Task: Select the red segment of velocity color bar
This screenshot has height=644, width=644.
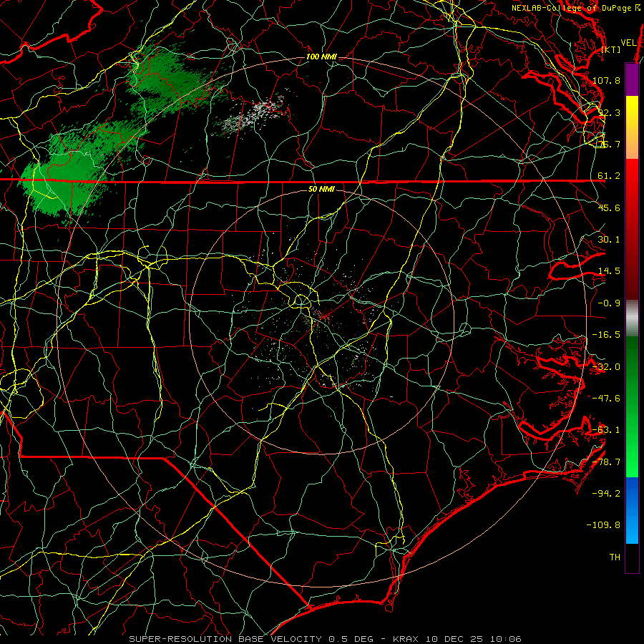Action: [632, 229]
